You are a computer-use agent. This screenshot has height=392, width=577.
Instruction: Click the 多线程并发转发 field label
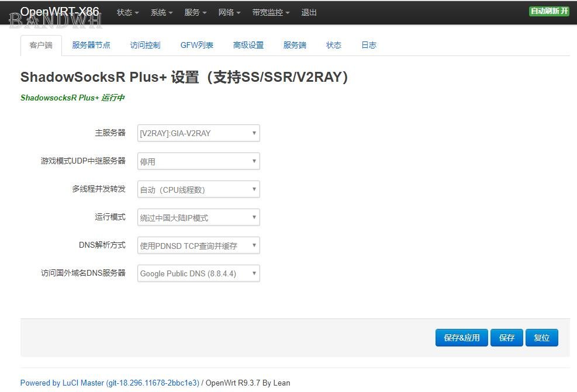tap(99, 189)
